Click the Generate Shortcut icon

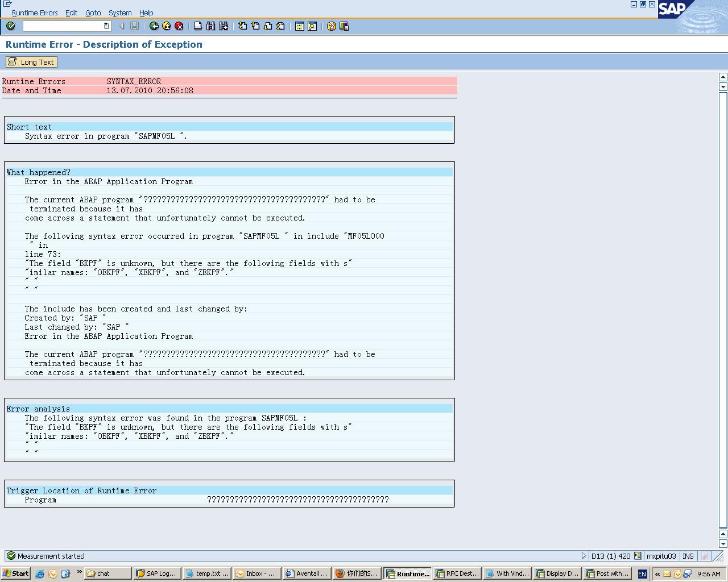click(312, 26)
